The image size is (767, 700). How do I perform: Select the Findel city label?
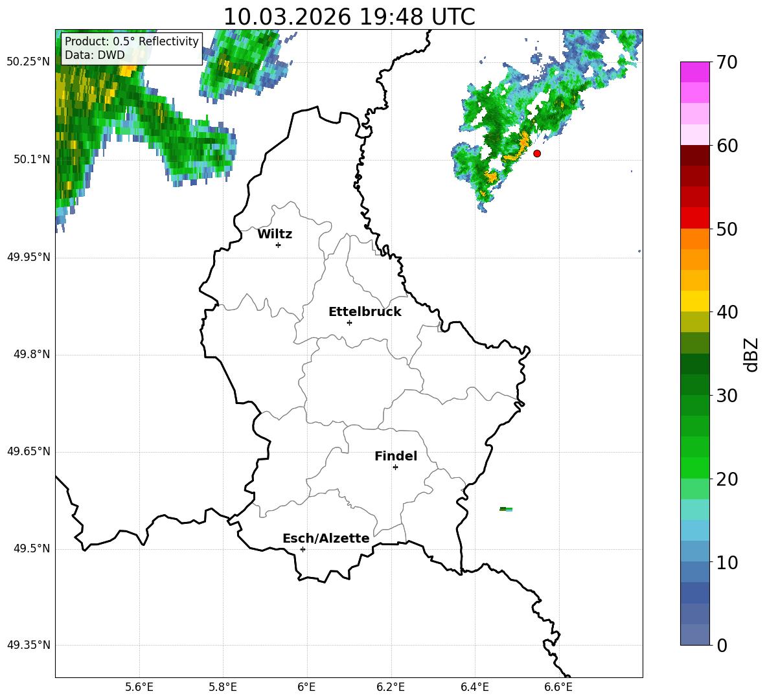pyautogui.click(x=396, y=456)
